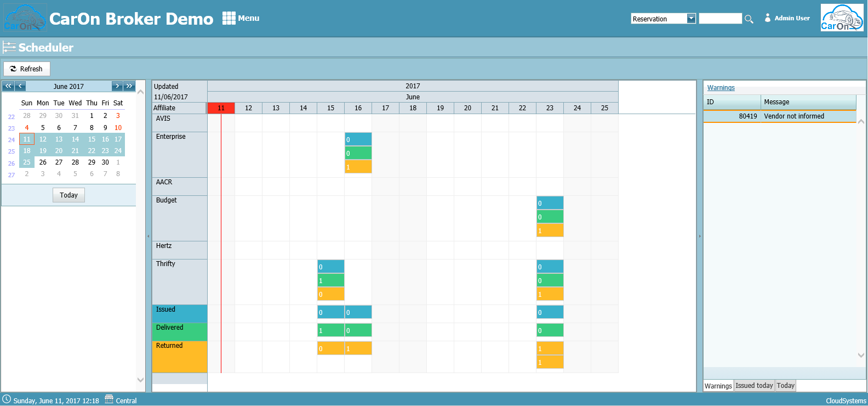Click the green Delivered legend row

coord(180,332)
